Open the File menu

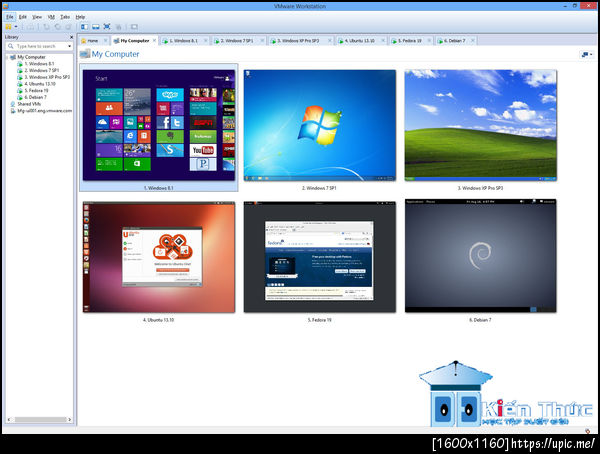(x=10, y=17)
